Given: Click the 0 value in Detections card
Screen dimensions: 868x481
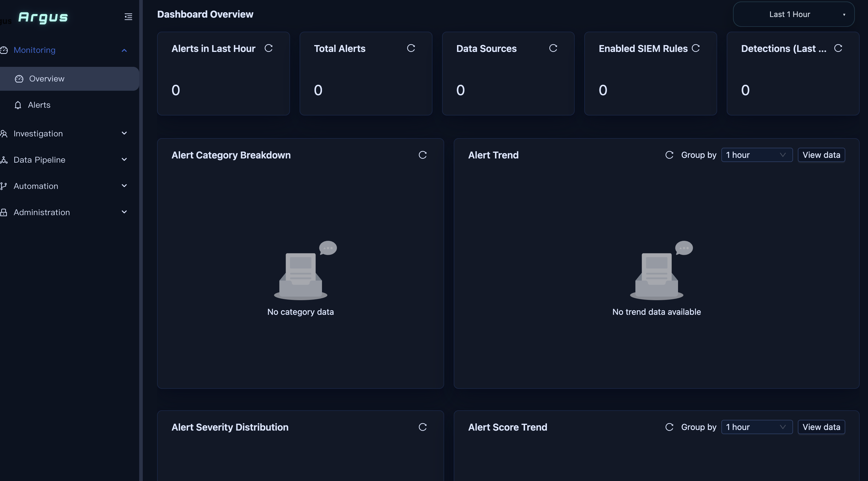Looking at the screenshot, I should [x=745, y=90].
